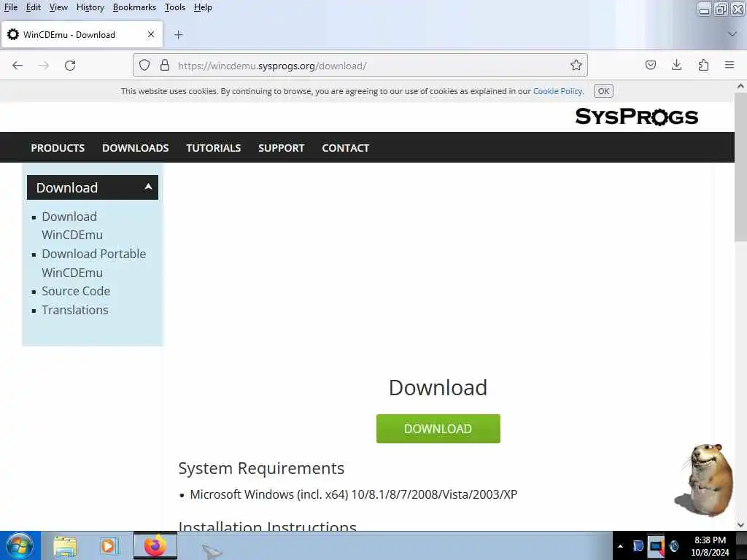747x560 pixels.
Task: Dismiss the cookie notice with OK
Action: (x=603, y=91)
